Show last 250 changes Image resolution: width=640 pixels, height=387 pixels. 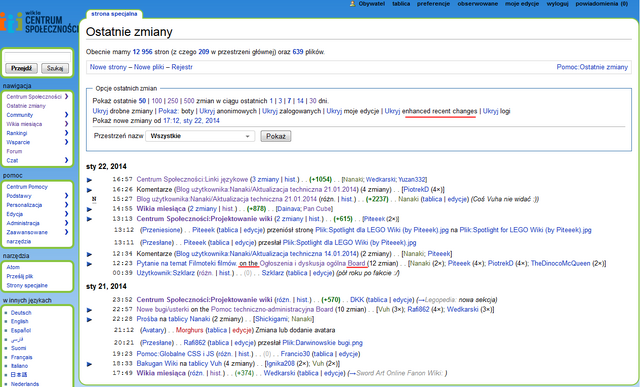pyautogui.click(x=173, y=101)
